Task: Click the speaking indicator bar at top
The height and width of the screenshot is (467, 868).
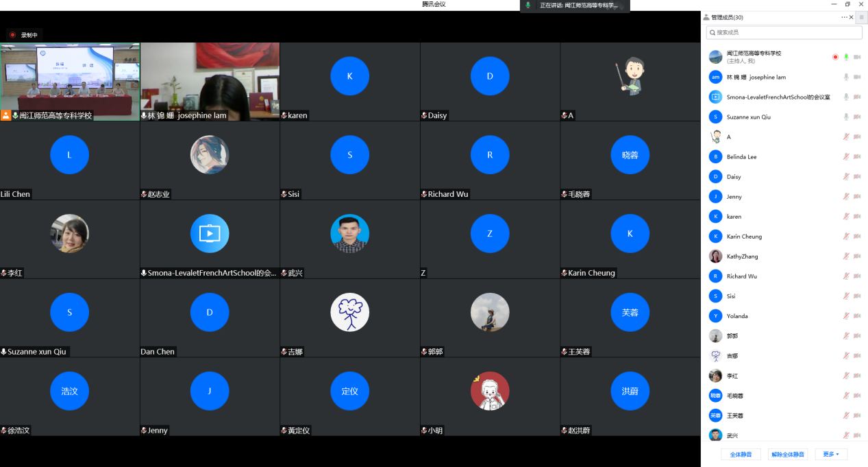Action: [x=574, y=5]
